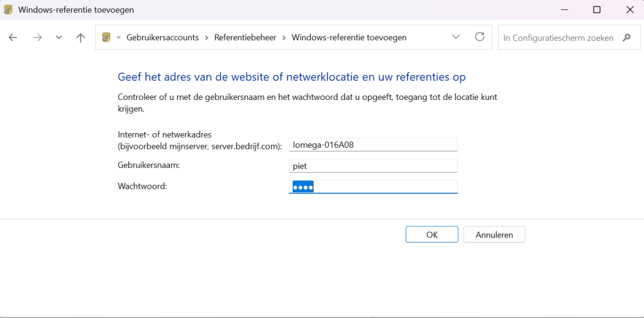Click the vault icon in address bar

[106, 37]
